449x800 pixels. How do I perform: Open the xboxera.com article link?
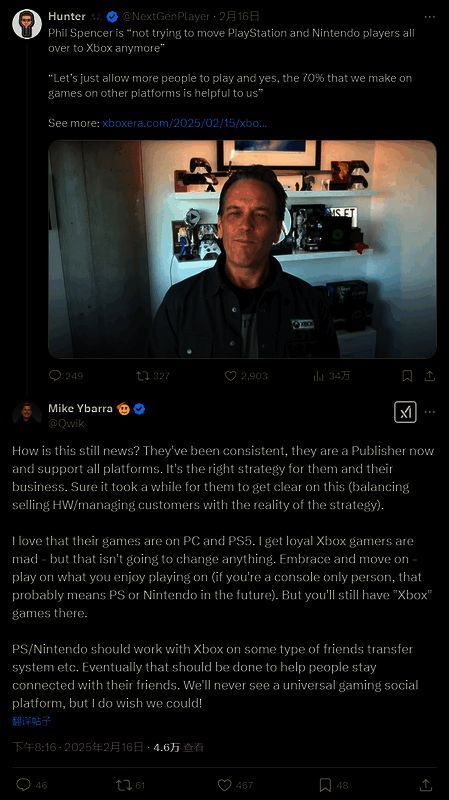tap(184, 123)
